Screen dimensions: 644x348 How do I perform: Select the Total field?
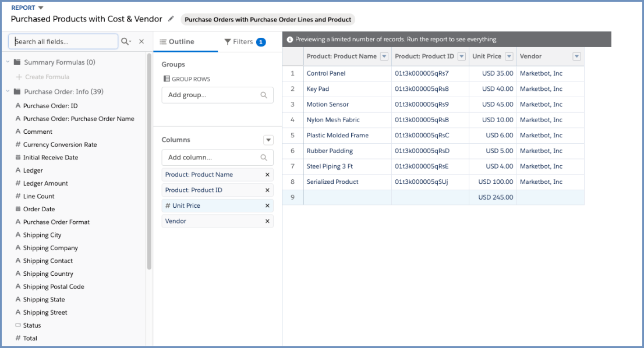[30, 338]
